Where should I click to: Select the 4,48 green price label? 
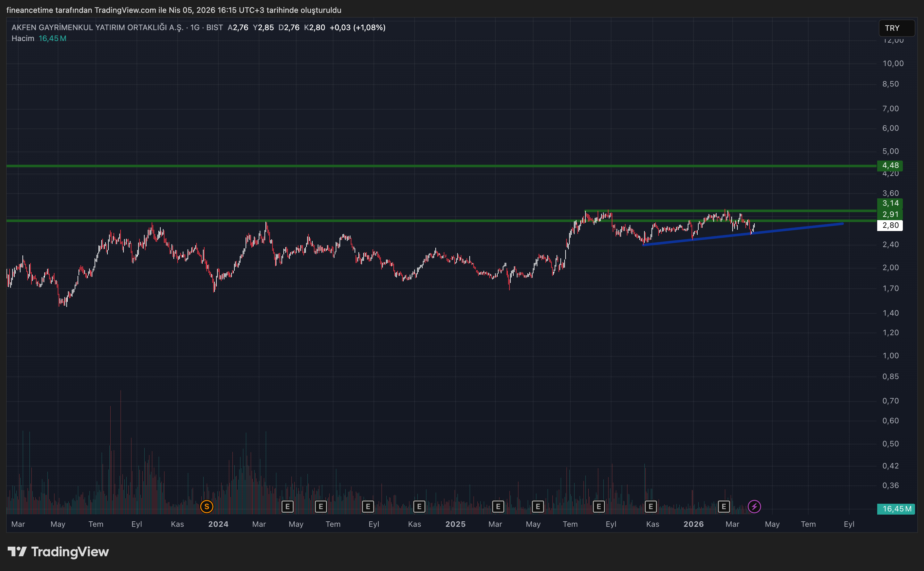(890, 165)
